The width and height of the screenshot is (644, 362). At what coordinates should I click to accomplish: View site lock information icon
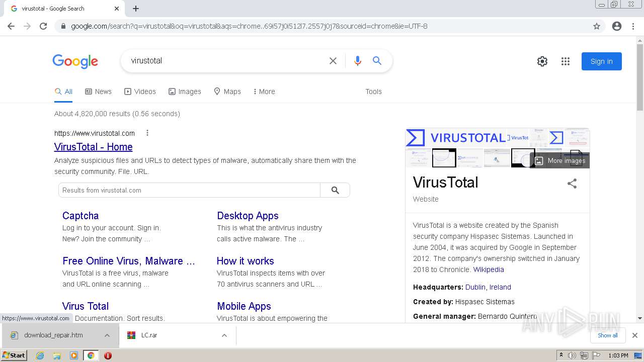click(63, 26)
